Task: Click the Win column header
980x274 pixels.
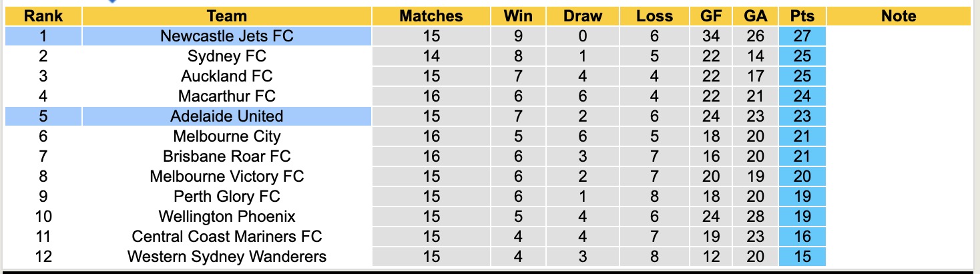Action: (x=519, y=16)
